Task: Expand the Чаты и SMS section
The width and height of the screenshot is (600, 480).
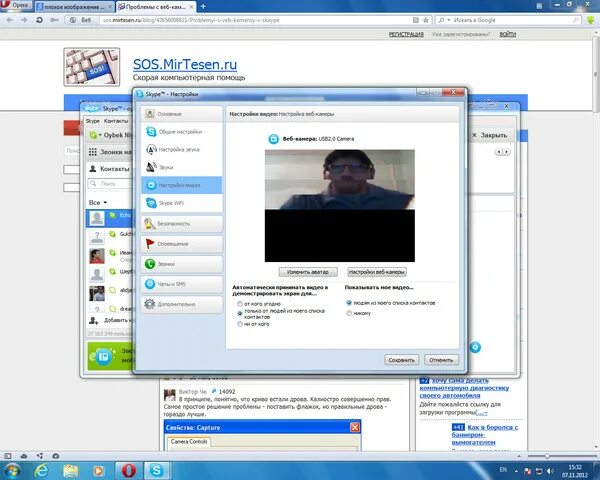Action: click(181, 284)
